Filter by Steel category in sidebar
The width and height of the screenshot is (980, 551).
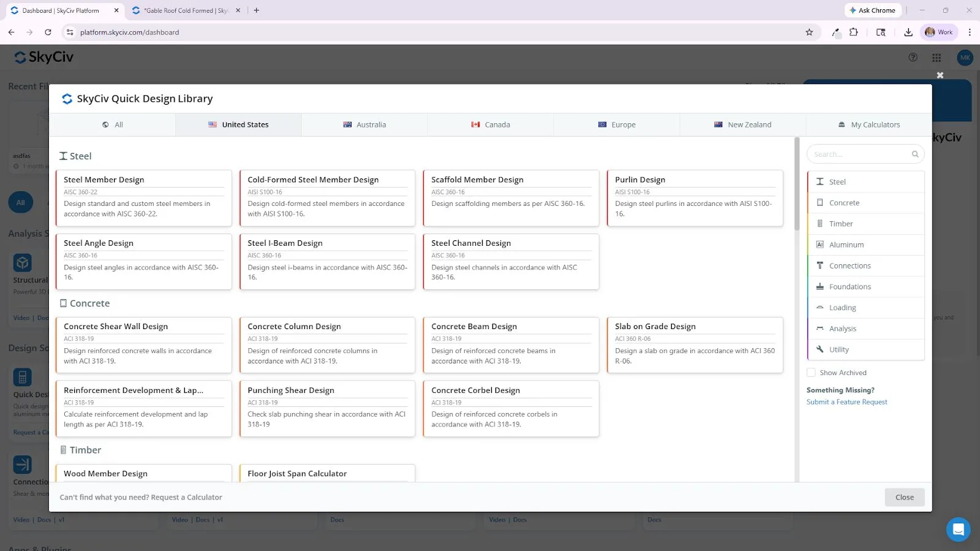click(865, 182)
